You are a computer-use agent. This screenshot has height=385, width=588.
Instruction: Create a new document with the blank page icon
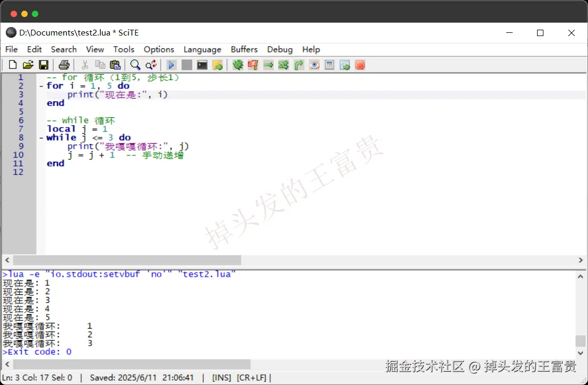click(12, 65)
